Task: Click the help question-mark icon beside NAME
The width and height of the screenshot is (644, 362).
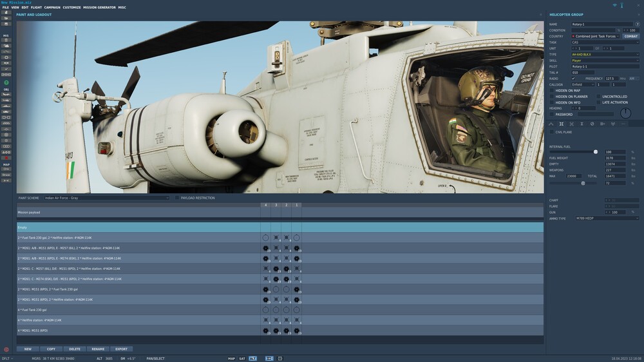Action: click(x=638, y=24)
